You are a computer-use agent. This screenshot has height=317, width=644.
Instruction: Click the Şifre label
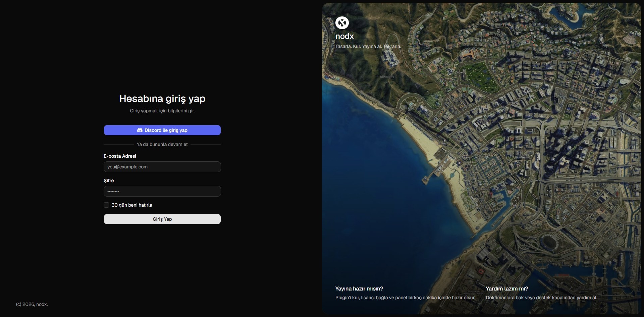109,180
